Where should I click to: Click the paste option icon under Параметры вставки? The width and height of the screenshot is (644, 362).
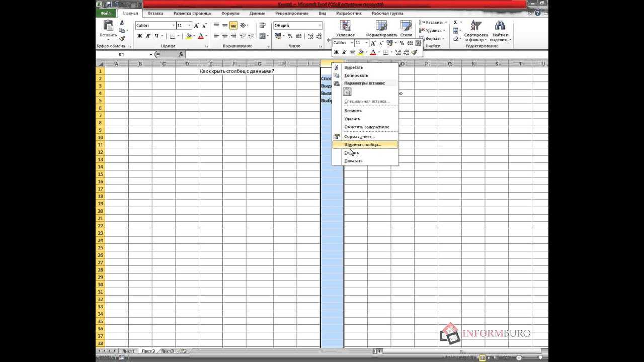tap(347, 92)
